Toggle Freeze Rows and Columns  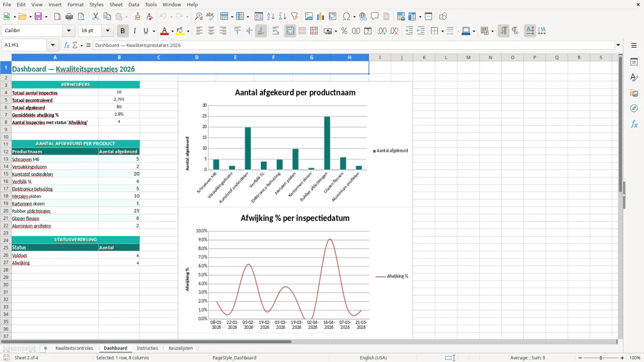click(x=413, y=17)
